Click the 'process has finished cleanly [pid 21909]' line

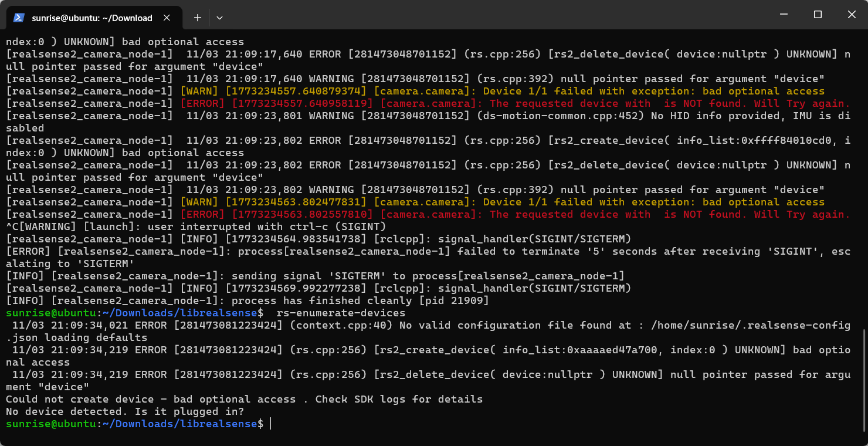coord(247,300)
